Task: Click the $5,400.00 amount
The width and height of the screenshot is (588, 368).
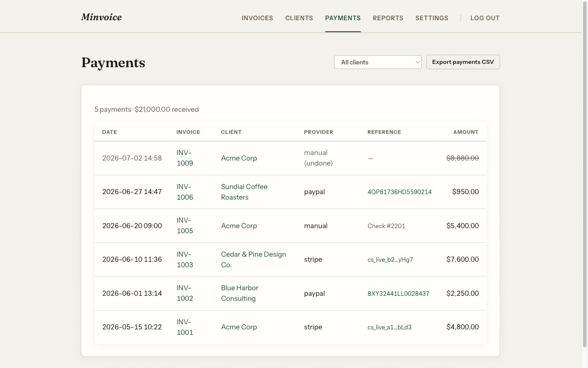Action: pyautogui.click(x=463, y=225)
